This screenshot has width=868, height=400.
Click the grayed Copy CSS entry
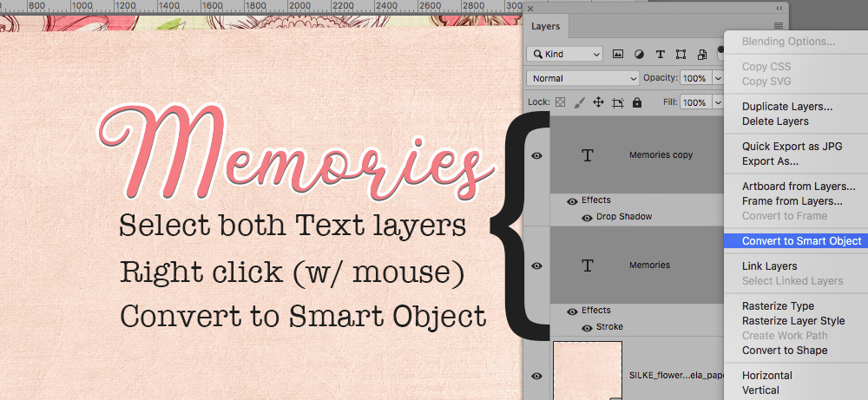coord(766,67)
